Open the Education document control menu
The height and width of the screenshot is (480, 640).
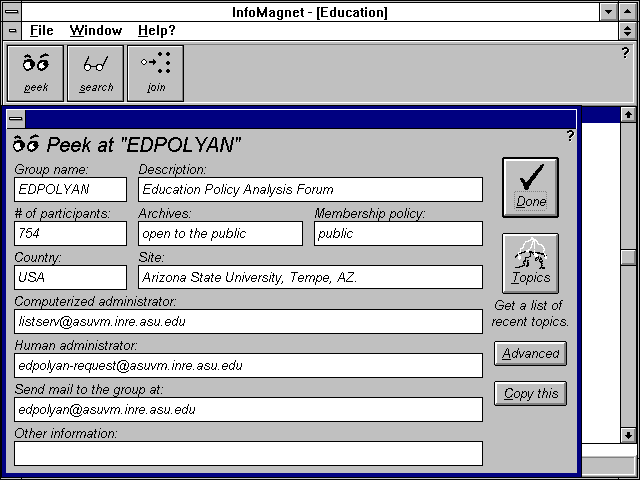click(x=12, y=31)
